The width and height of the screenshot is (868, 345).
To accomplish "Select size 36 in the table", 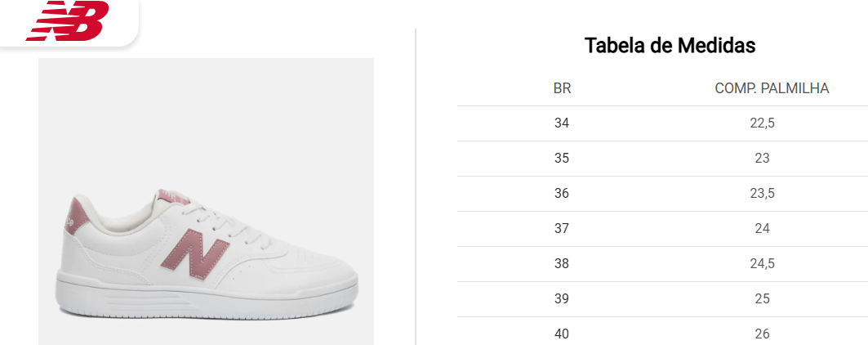I will pos(562,194).
